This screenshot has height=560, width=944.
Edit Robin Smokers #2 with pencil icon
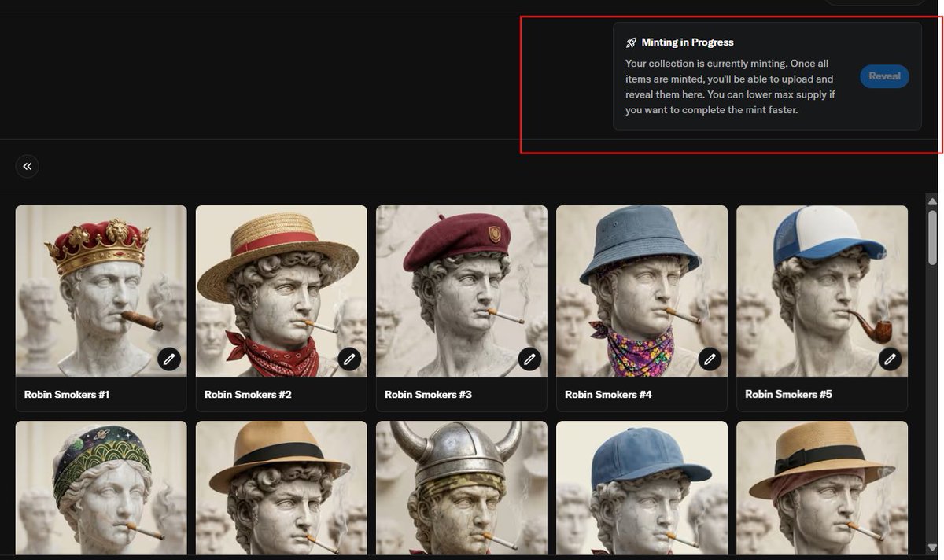349,359
